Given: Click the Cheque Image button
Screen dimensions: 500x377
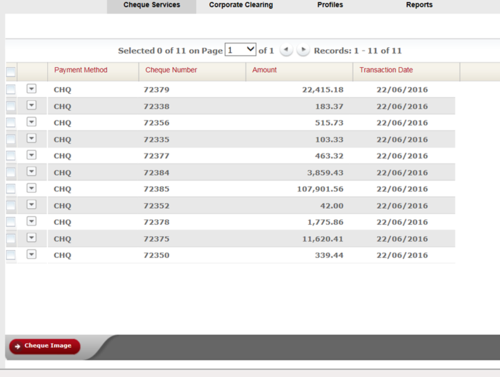Looking at the screenshot, I should pyautogui.click(x=45, y=346).
